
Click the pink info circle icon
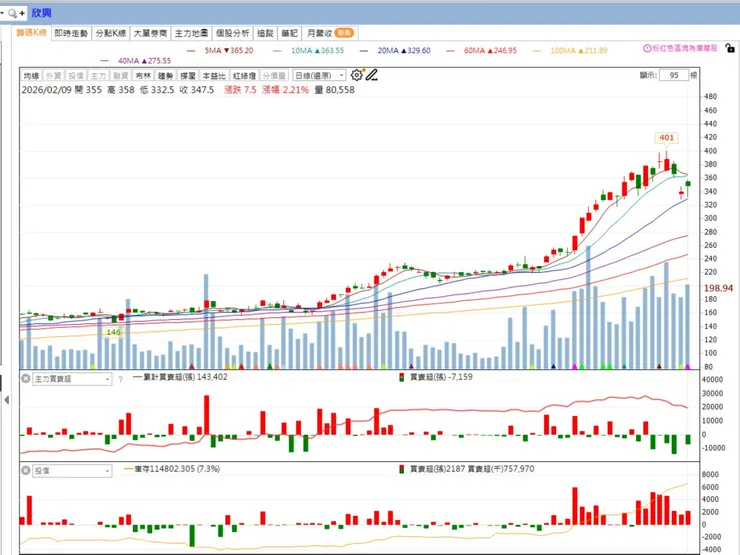click(648, 48)
